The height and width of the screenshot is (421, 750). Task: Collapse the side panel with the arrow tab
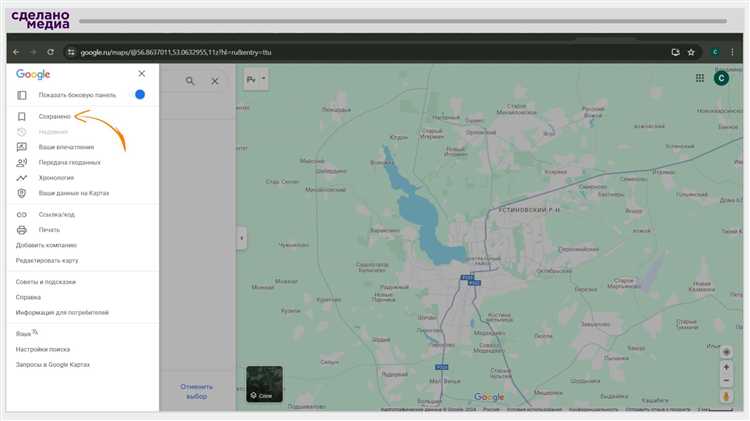click(x=242, y=238)
